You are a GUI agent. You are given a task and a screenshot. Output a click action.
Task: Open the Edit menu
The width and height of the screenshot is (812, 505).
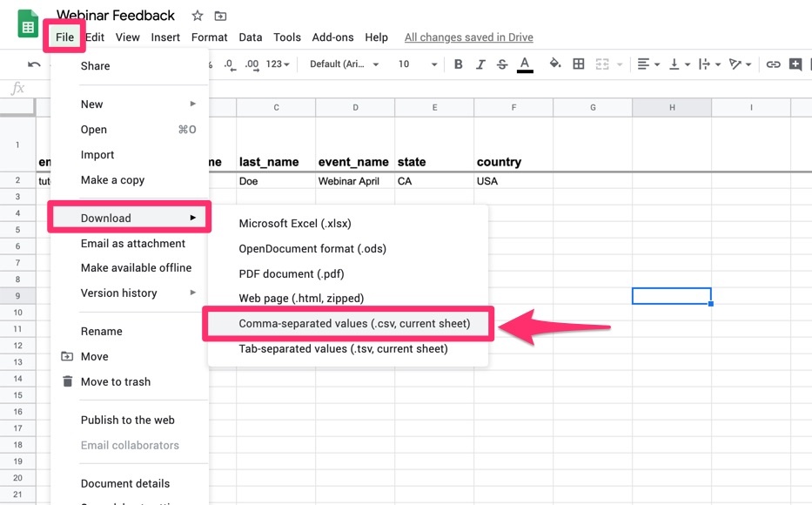(x=95, y=37)
